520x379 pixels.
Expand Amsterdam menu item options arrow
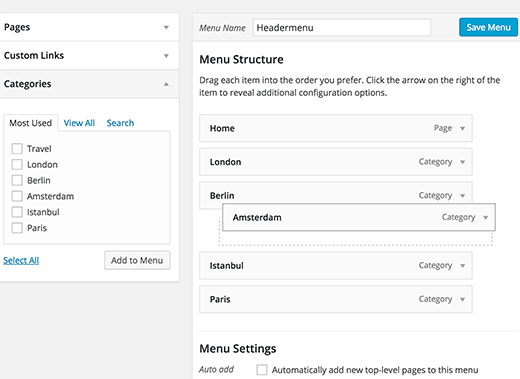tap(485, 218)
